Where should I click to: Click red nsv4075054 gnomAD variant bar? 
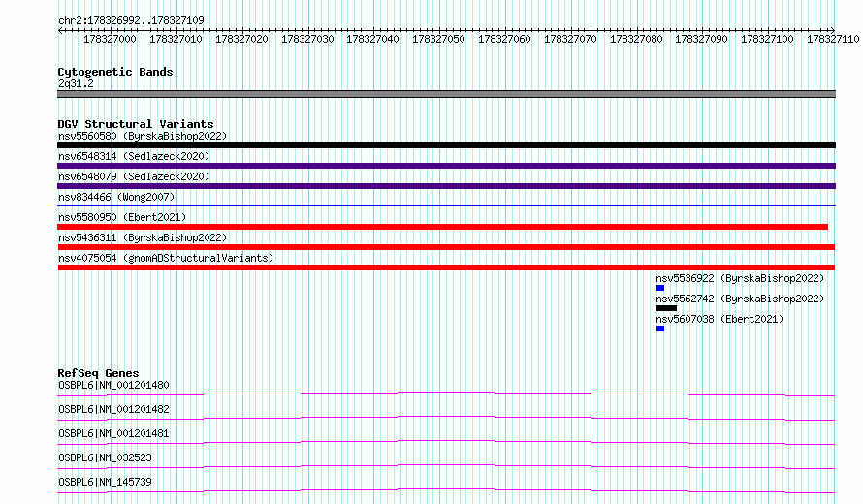[x=446, y=268]
